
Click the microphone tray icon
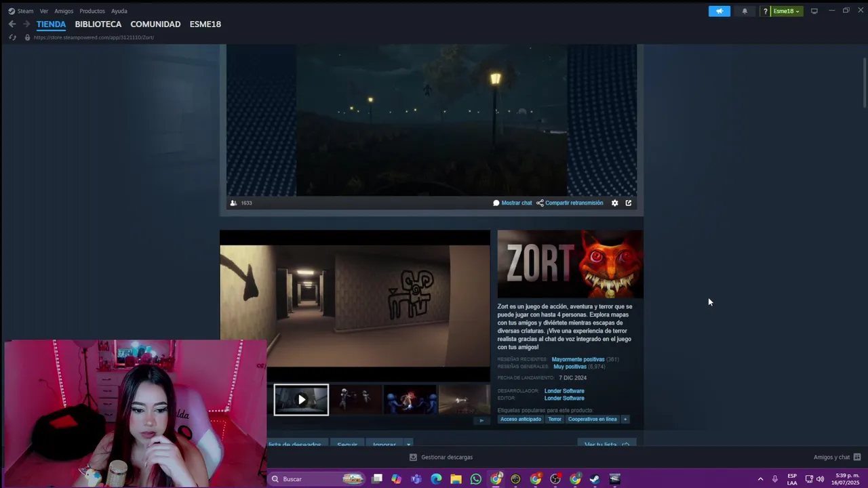775,479
